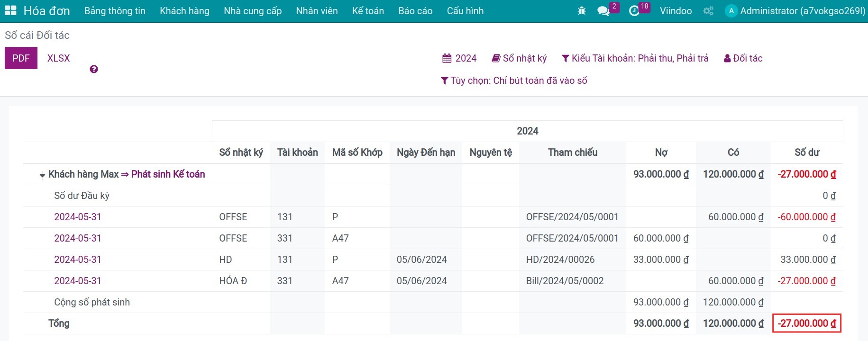868x341 pixels.
Task: Open the Tùy chọn options filter
Action: point(514,81)
